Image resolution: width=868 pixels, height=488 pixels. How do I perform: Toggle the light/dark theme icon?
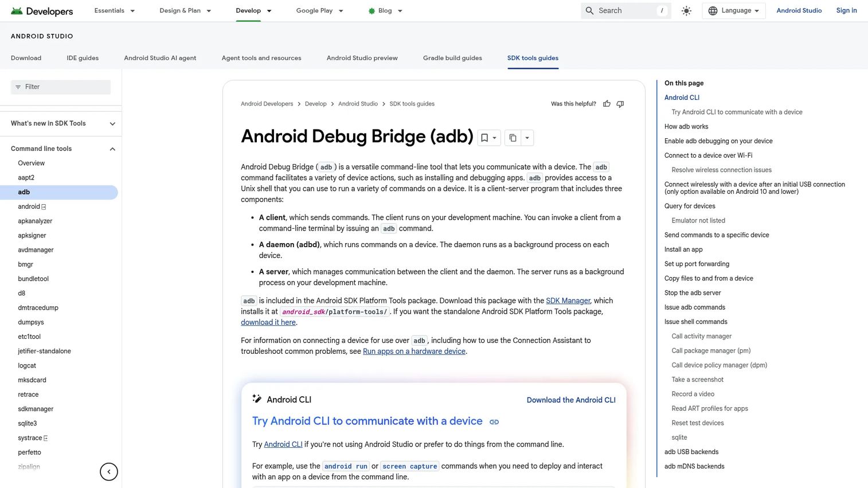(686, 11)
